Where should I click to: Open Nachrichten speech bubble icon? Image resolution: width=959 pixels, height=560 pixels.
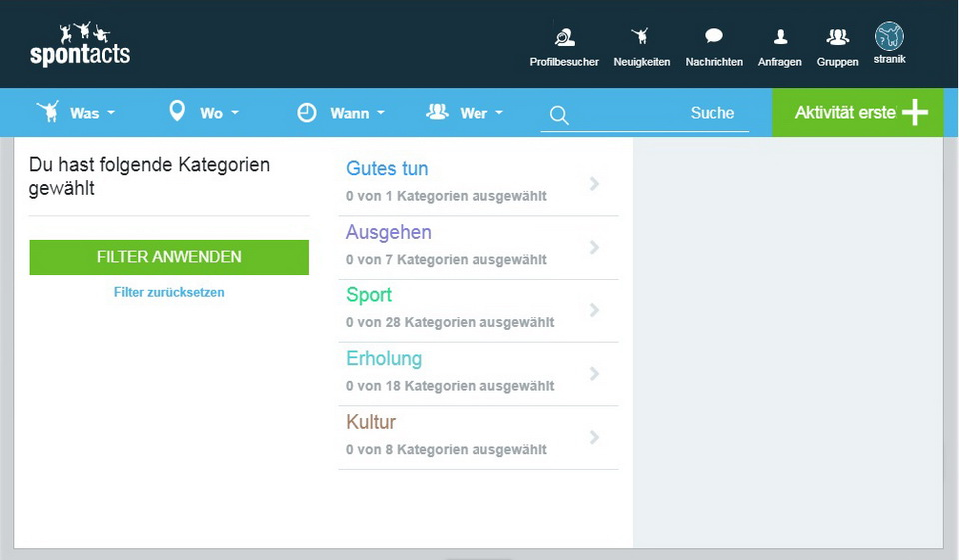point(713,36)
